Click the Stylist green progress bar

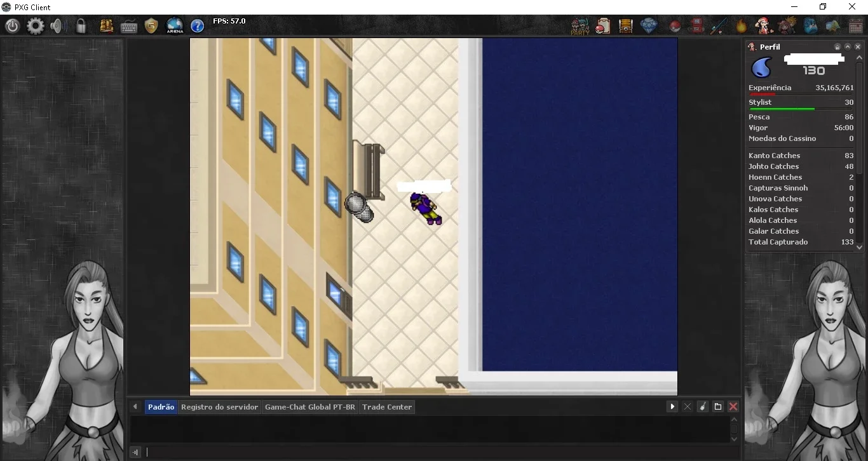[x=801, y=109]
